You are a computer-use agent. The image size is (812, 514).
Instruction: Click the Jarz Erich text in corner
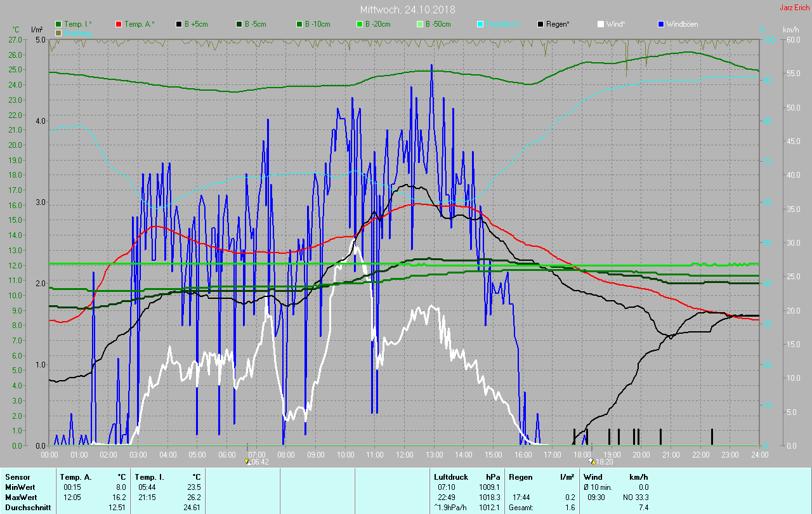pos(794,8)
